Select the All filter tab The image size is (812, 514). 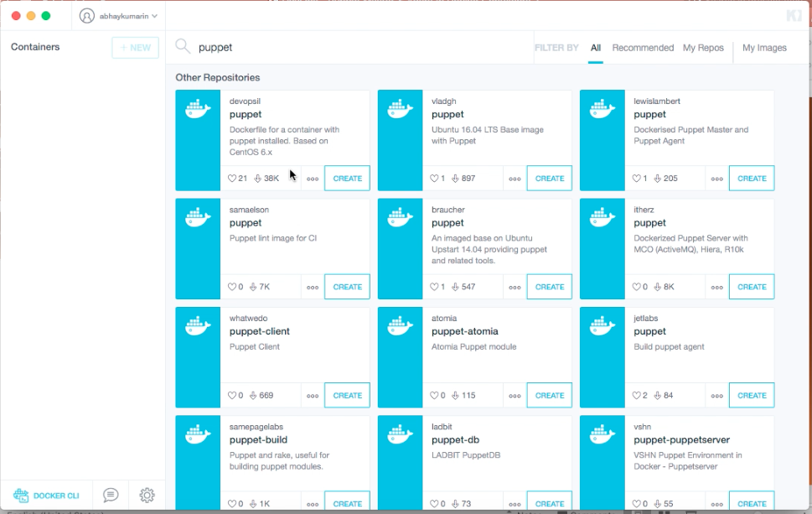click(596, 48)
